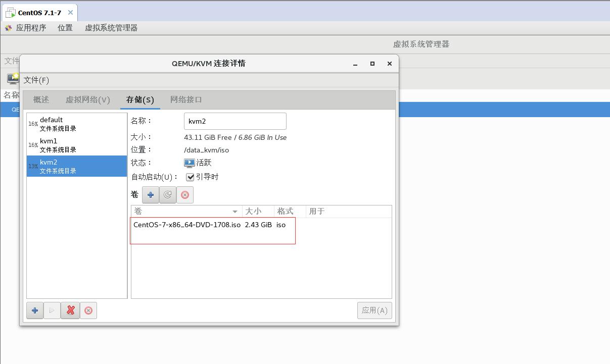Open the Virtual Networks tab

(x=88, y=99)
